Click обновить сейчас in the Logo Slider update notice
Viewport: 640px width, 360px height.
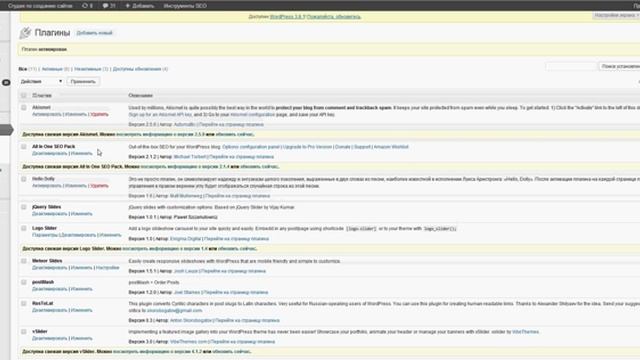[237, 249]
